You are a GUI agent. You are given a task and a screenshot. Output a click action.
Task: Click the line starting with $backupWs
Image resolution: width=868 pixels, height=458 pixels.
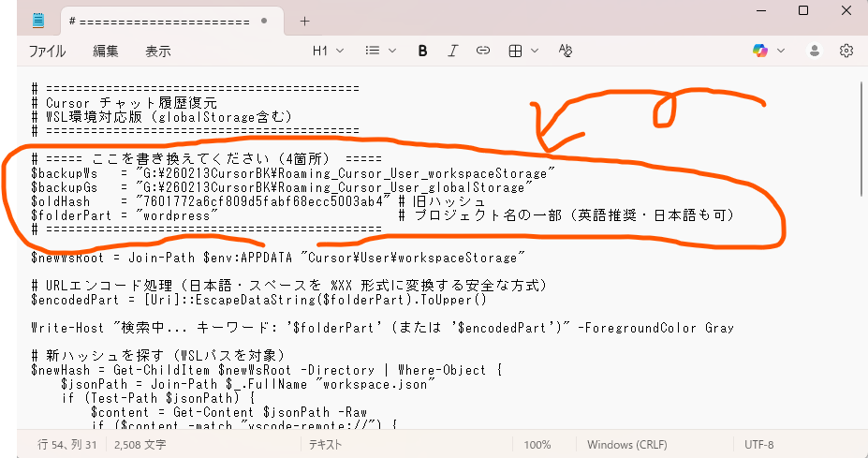[293, 173]
